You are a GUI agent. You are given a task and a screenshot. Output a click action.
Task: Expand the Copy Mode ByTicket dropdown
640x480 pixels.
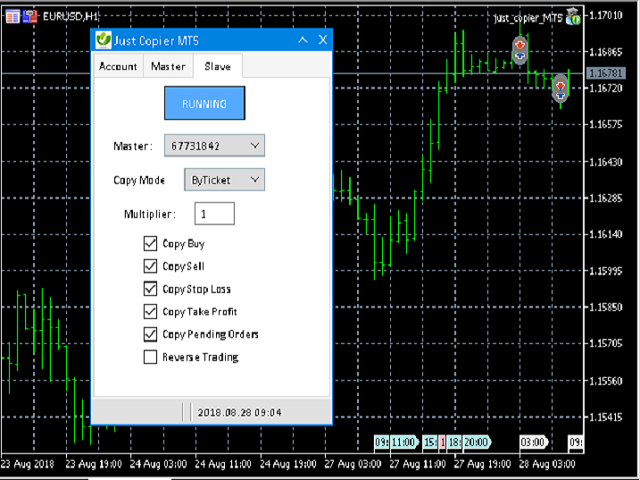pyautogui.click(x=224, y=179)
